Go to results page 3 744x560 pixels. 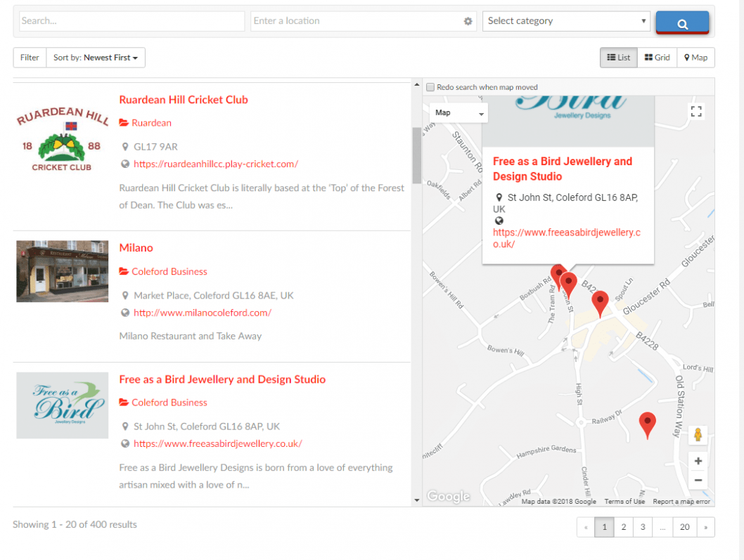(x=643, y=527)
